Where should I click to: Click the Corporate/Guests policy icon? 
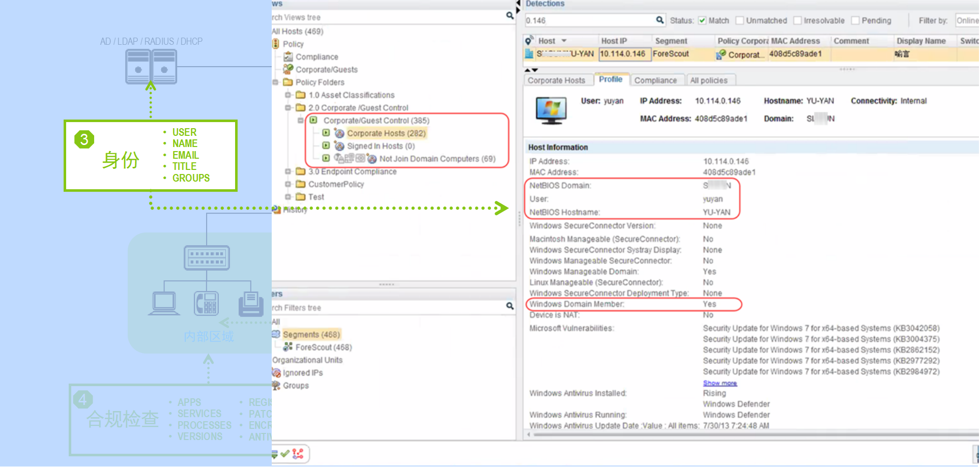288,69
